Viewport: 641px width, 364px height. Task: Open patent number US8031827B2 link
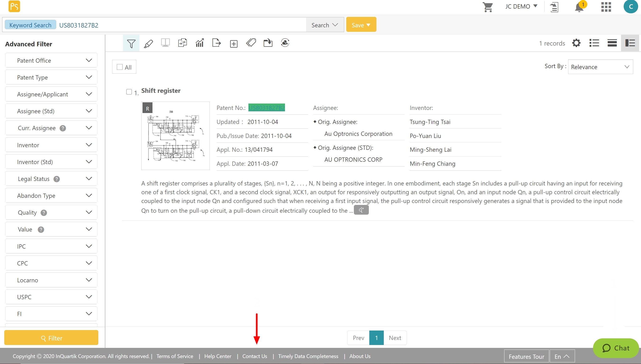pos(266,108)
